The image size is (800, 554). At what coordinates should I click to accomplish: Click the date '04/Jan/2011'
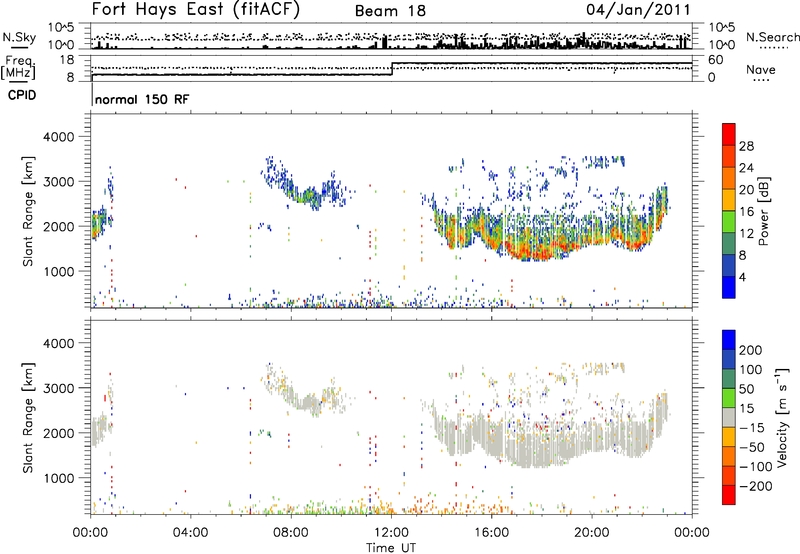638,10
